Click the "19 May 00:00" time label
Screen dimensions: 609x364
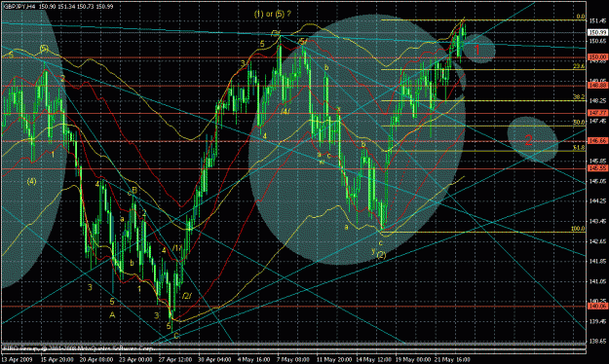[x=412, y=360]
